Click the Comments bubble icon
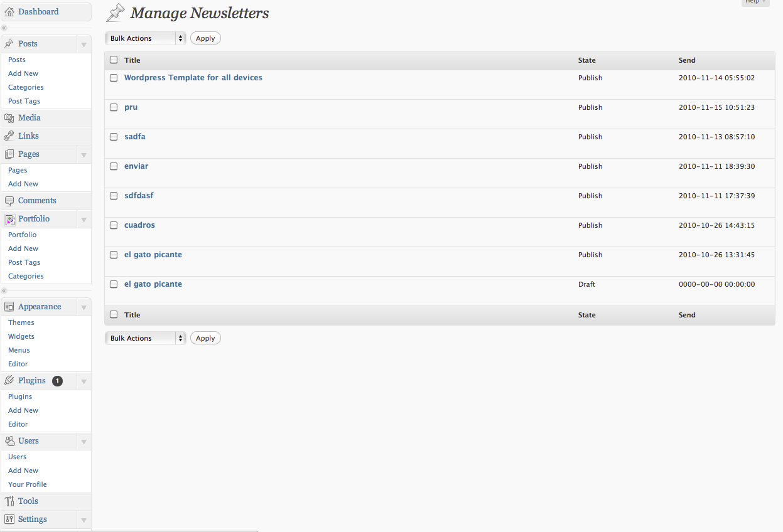 [x=9, y=201]
